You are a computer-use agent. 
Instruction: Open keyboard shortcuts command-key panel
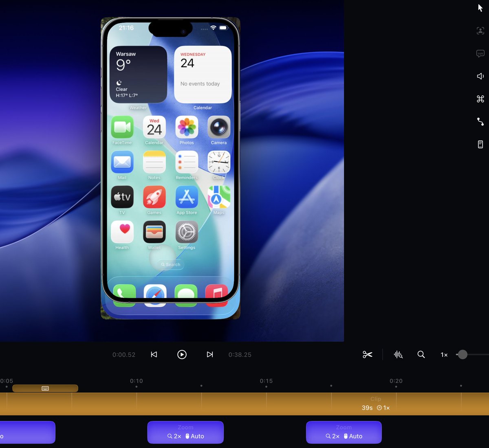tap(480, 99)
